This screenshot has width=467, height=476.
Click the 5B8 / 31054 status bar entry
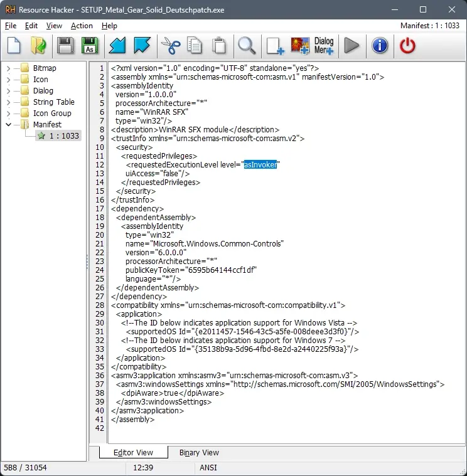click(x=25, y=467)
